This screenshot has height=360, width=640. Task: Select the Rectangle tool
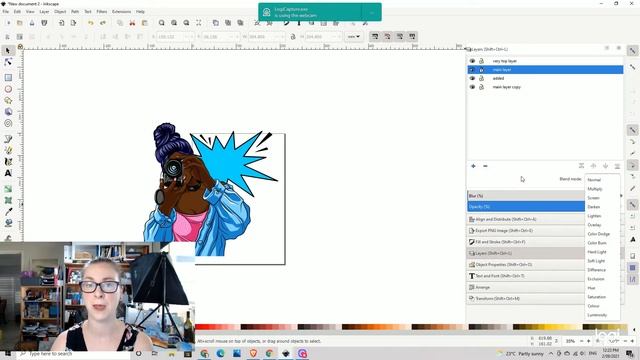pos(8,78)
